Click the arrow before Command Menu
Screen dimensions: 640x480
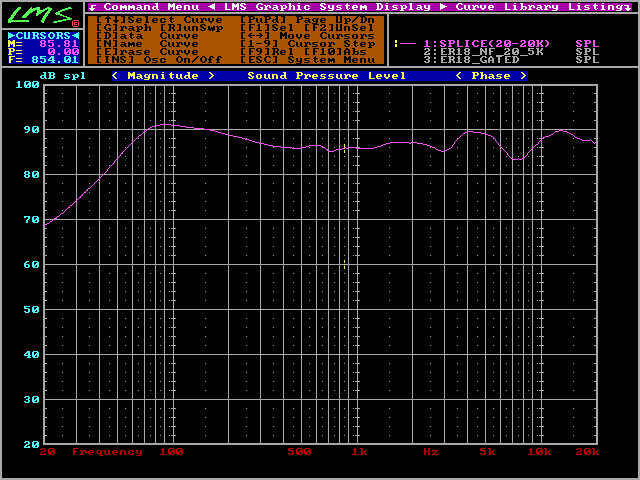[93, 7]
